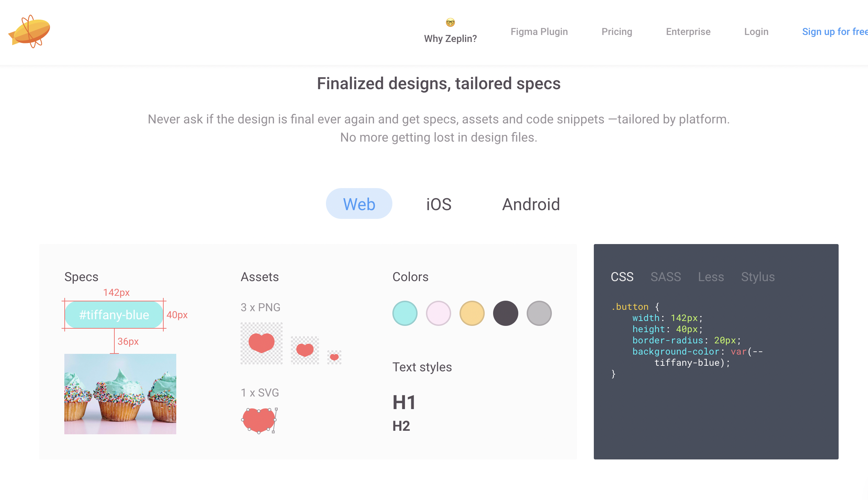868x500 pixels.
Task: Switch to the SASS code tab
Action: [666, 277]
